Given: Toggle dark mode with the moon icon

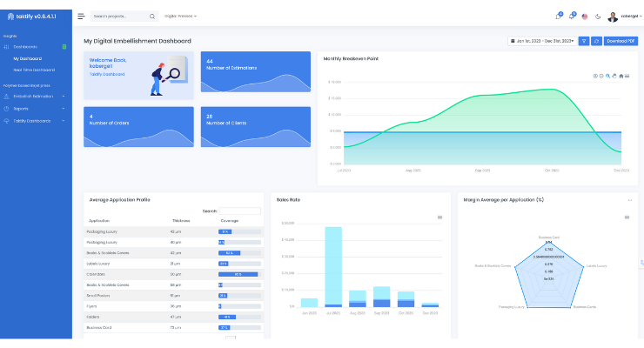Looking at the screenshot, I should coord(598,16).
